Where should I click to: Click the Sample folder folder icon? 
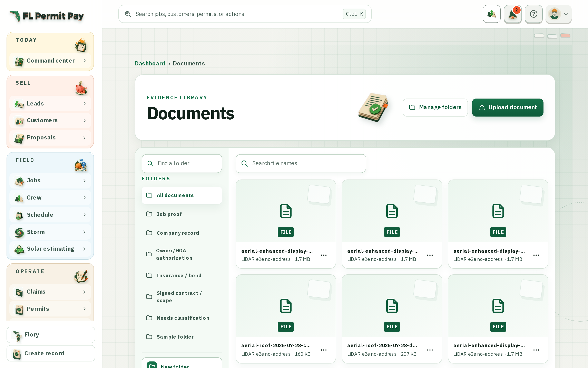149,337
